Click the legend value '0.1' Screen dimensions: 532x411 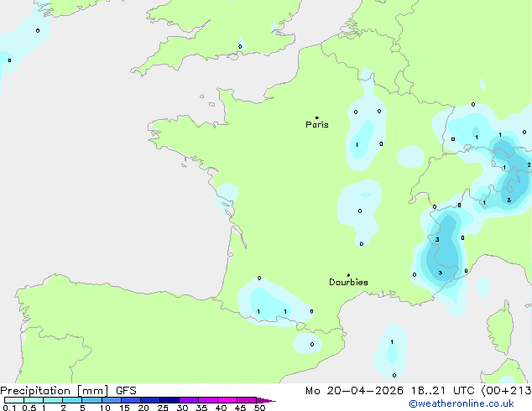pyautogui.click(x=9, y=408)
